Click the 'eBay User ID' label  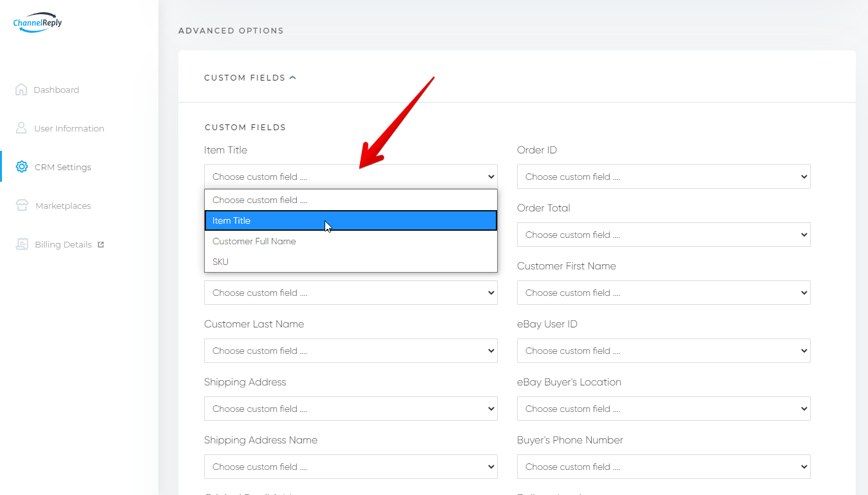[547, 324]
